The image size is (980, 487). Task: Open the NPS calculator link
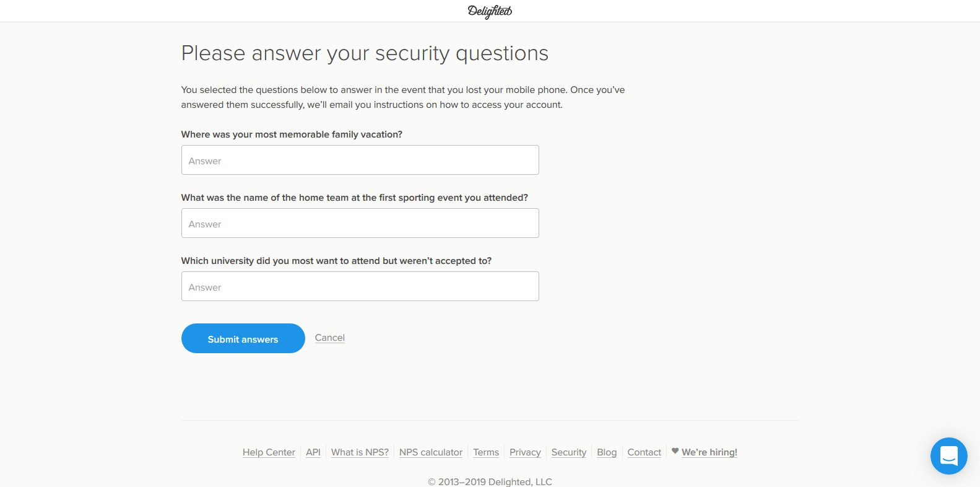(431, 452)
